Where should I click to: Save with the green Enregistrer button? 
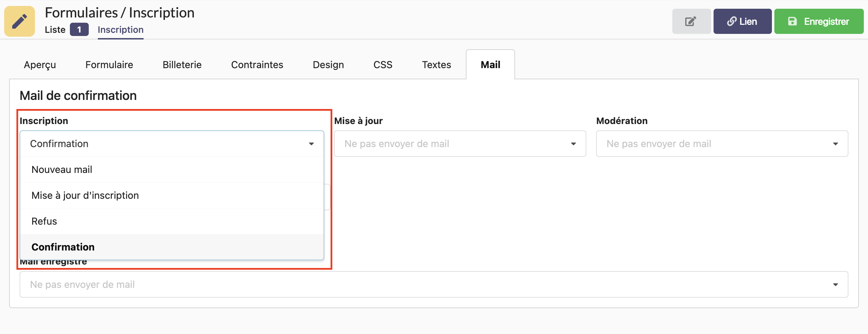(x=818, y=21)
